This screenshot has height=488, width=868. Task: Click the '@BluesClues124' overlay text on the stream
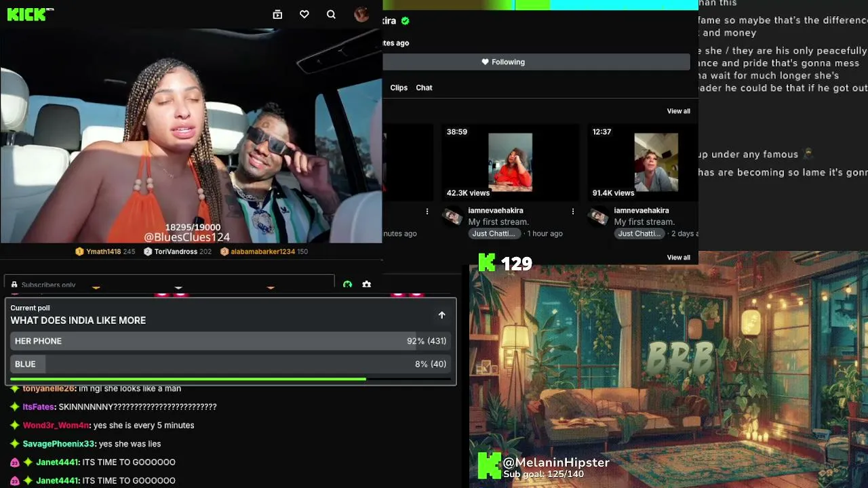pos(187,237)
